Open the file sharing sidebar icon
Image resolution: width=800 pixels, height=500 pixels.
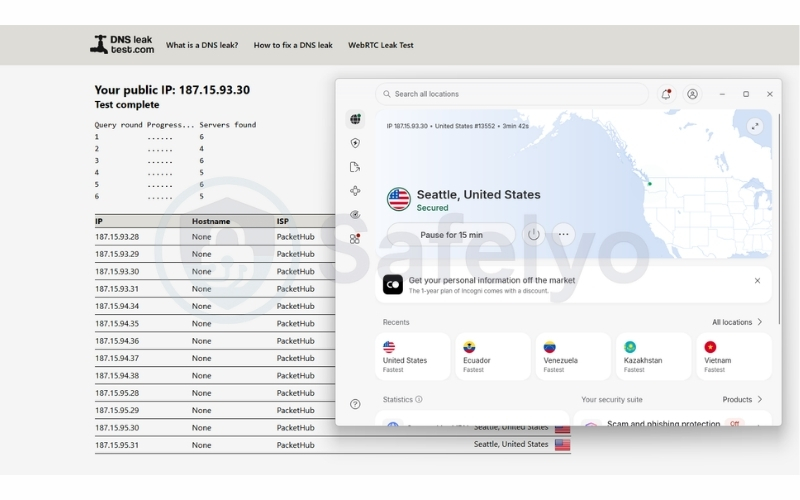coord(355,167)
